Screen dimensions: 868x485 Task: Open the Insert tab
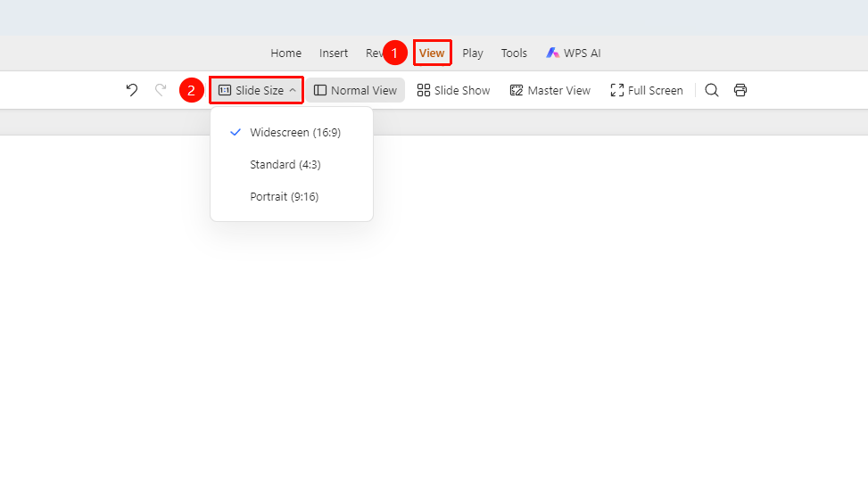[334, 53]
